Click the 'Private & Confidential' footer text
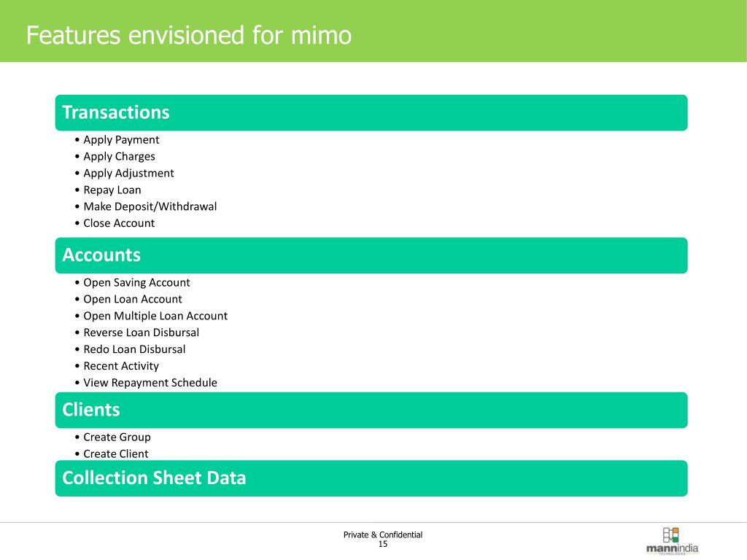Screen dimensions: 747x560 [383, 534]
